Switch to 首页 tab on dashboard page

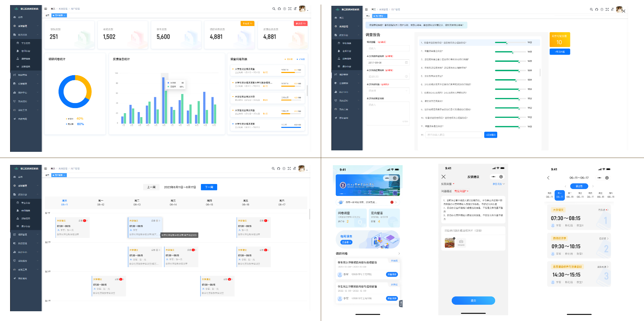(x=47, y=16)
